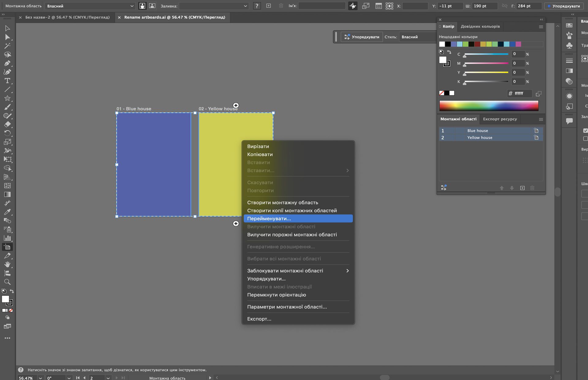Select the Magic Wand tool
The image size is (588, 380).
click(x=7, y=46)
